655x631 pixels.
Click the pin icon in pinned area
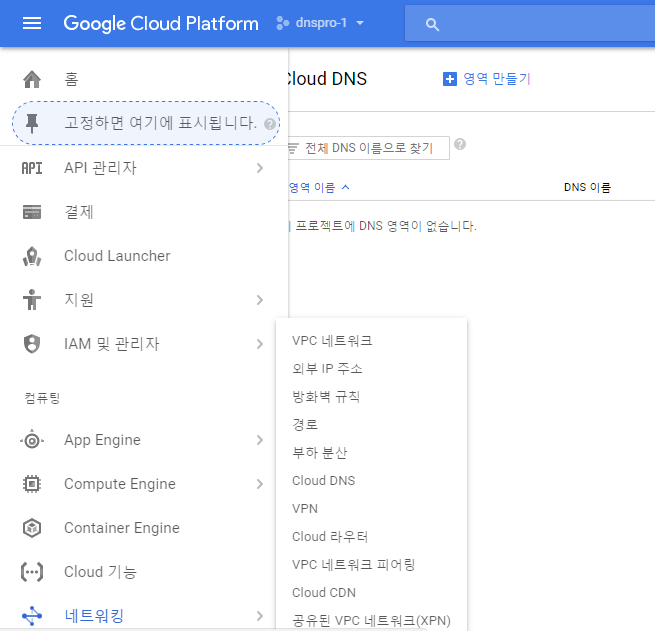pyautogui.click(x=32, y=123)
